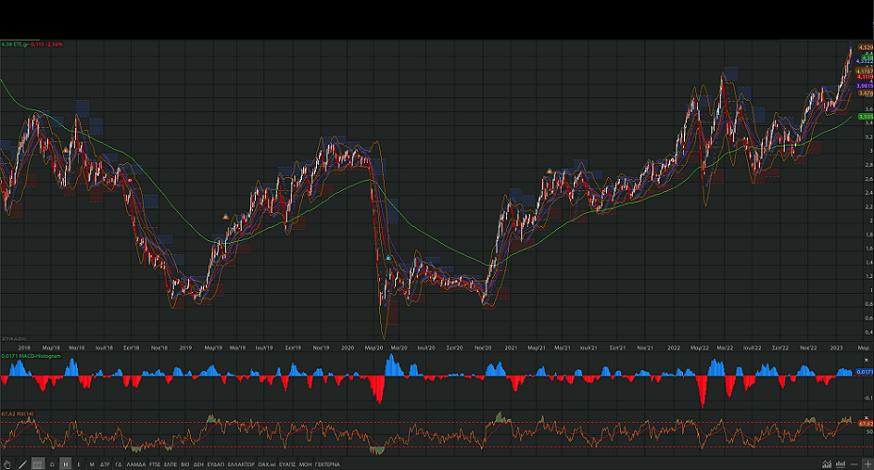
Task: Load the ΓΕΚΤΕΡΝΑ symbol
Action: pos(327,464)
